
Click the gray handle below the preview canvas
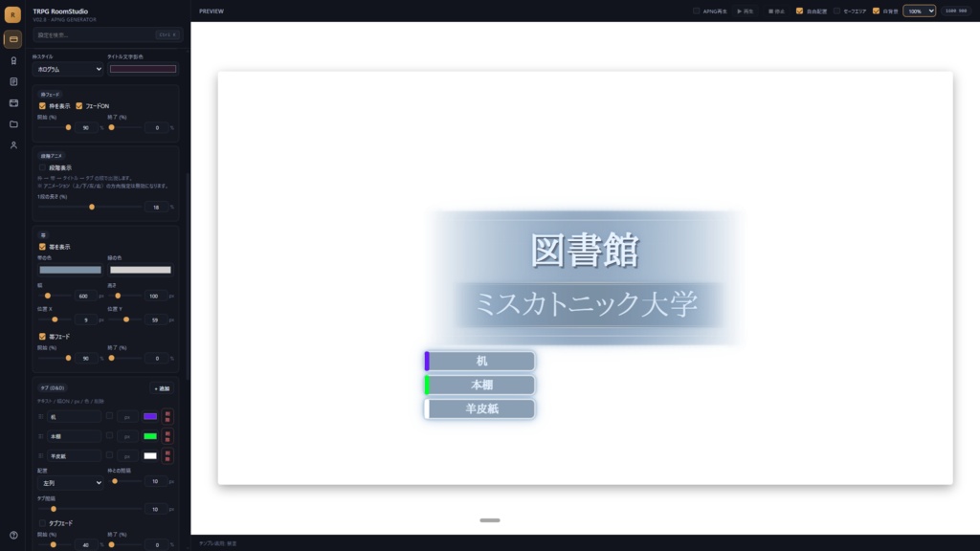(490, 520)
